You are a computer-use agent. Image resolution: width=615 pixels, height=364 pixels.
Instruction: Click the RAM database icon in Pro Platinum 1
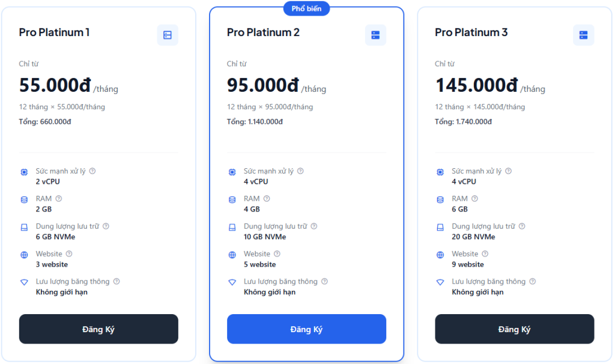24,199
